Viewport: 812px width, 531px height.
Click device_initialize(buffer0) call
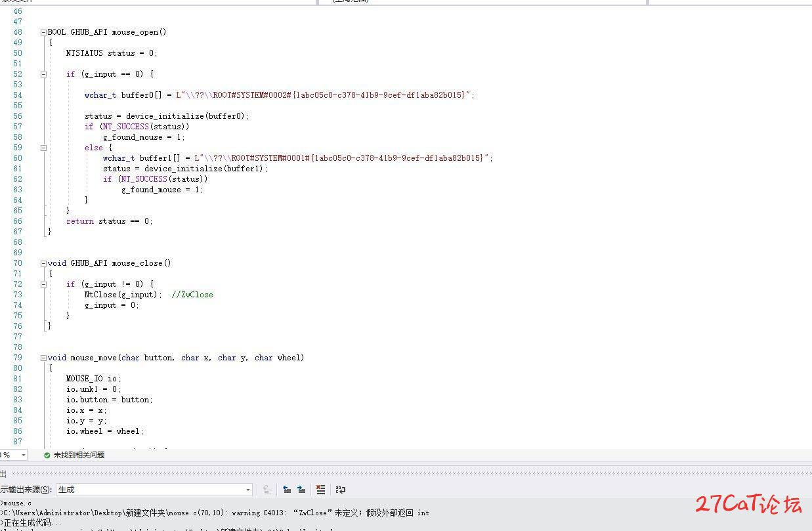click(x=188, y=116)
